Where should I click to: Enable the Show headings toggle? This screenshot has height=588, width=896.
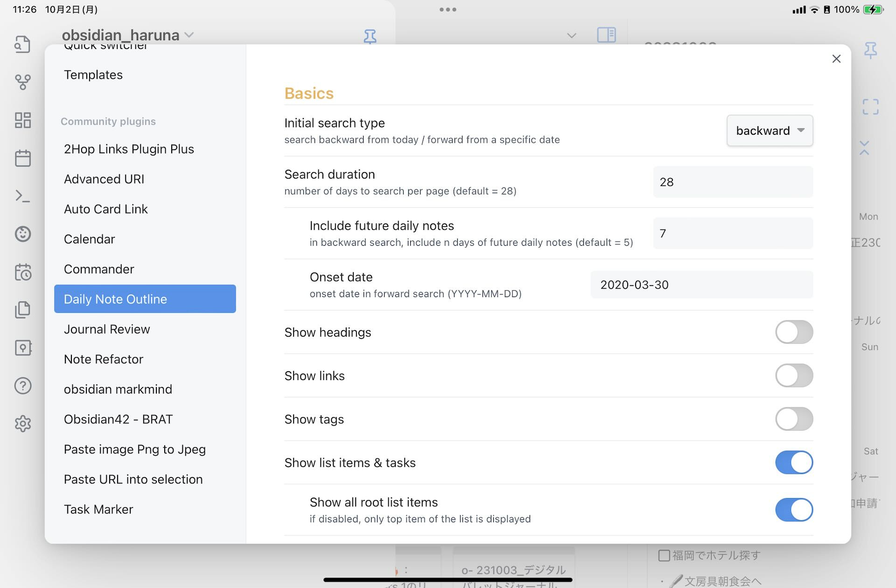coord(793,332)
